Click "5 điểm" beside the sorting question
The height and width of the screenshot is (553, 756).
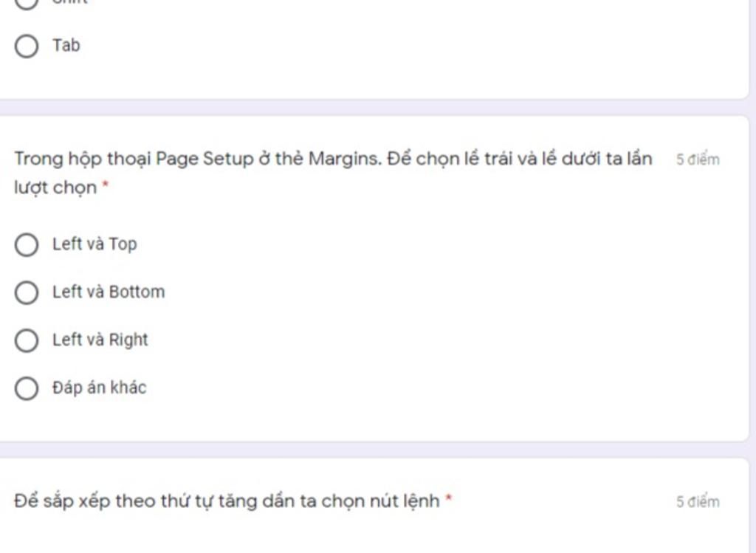697,502
